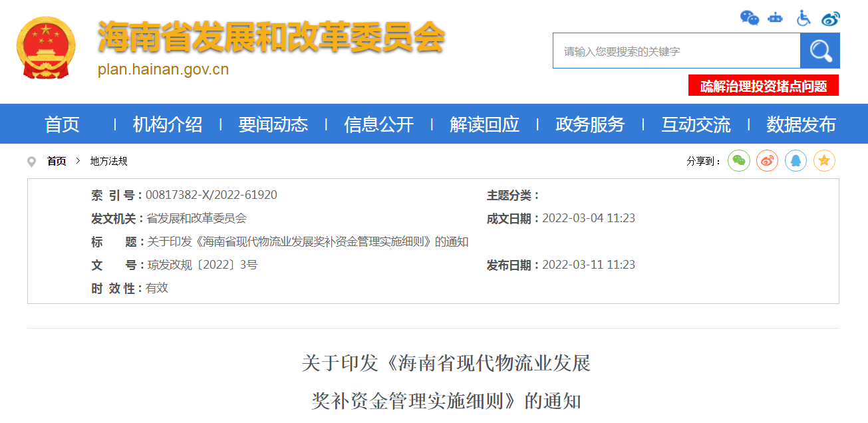Open the 机构介绍 menu item

(x=167, y=124)
